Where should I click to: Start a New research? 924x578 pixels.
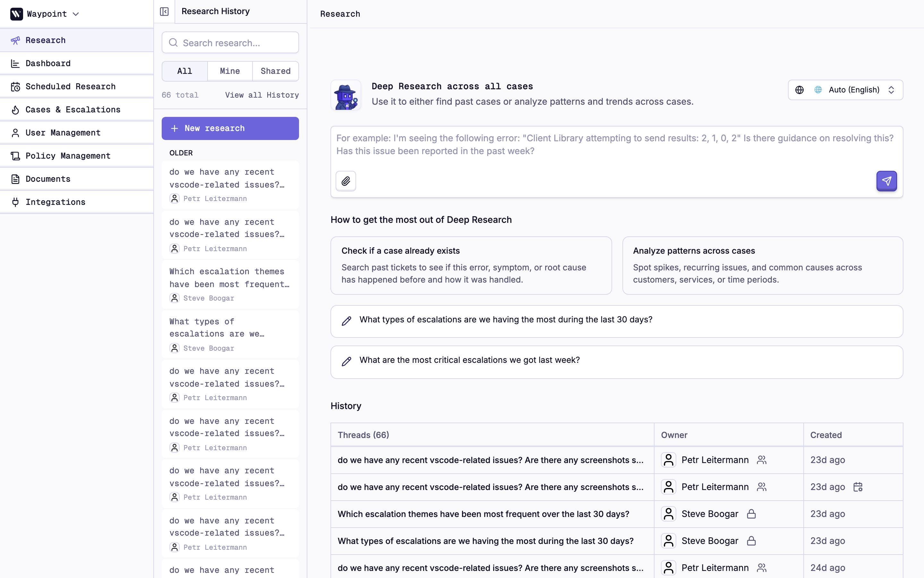click(x=230, y=128)
